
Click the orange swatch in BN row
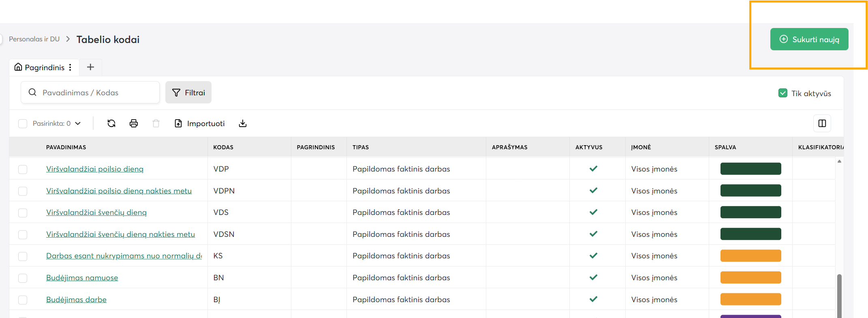pyautogui.click(x=750, y=277)
